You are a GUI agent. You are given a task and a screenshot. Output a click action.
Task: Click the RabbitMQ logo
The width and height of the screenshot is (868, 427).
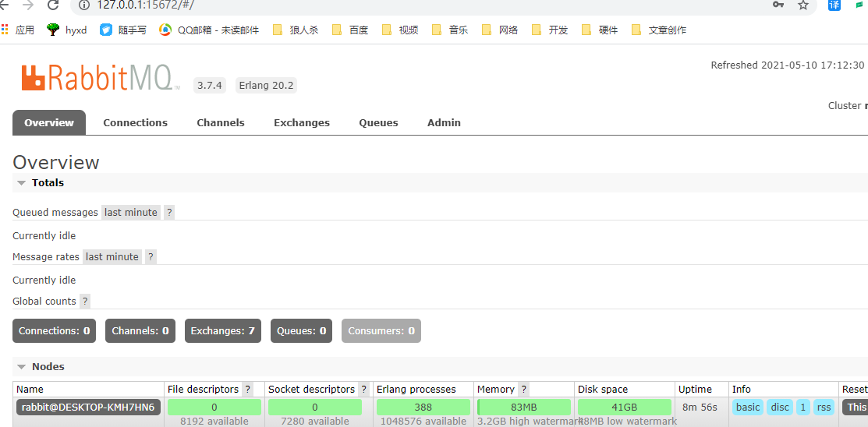[x=100, y=78]
